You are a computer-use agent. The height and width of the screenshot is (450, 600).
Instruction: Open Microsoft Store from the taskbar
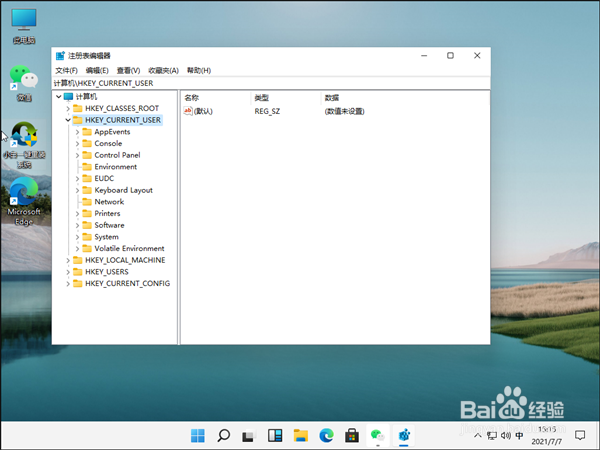[x=352, y=435]
